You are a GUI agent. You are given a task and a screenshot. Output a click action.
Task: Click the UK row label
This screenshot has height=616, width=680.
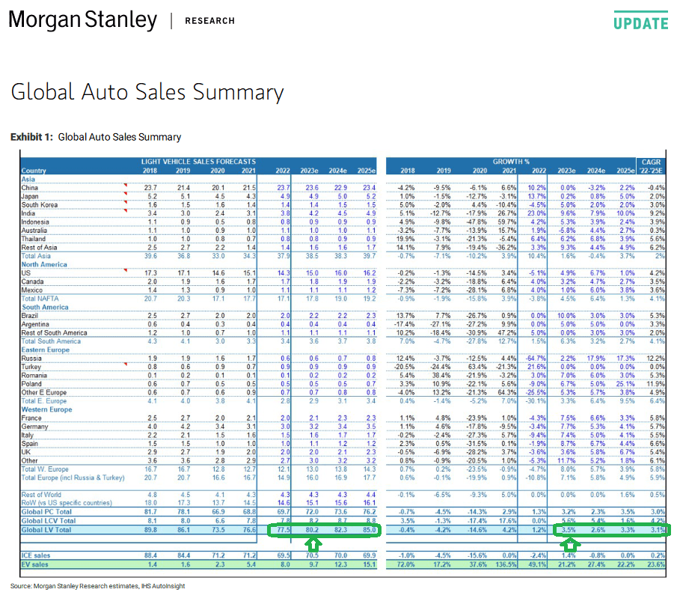(26, 452)
